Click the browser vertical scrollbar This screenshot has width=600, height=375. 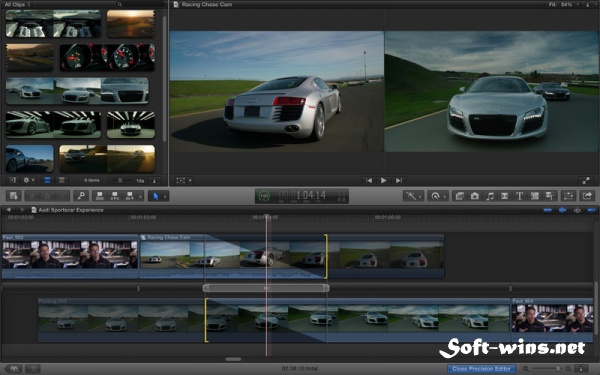click(x=165, y=78)
